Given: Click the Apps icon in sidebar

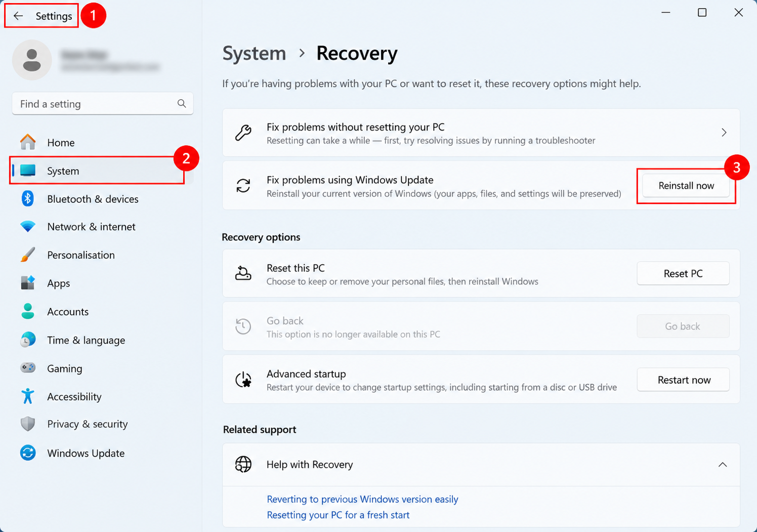Looking at the screenshot, I should (x=28, y=282).
